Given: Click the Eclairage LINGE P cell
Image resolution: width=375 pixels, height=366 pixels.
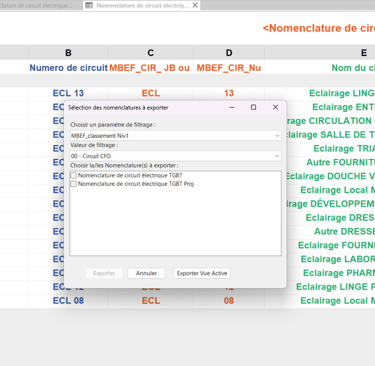Looking at the screenshot, I should coord(331,287).
